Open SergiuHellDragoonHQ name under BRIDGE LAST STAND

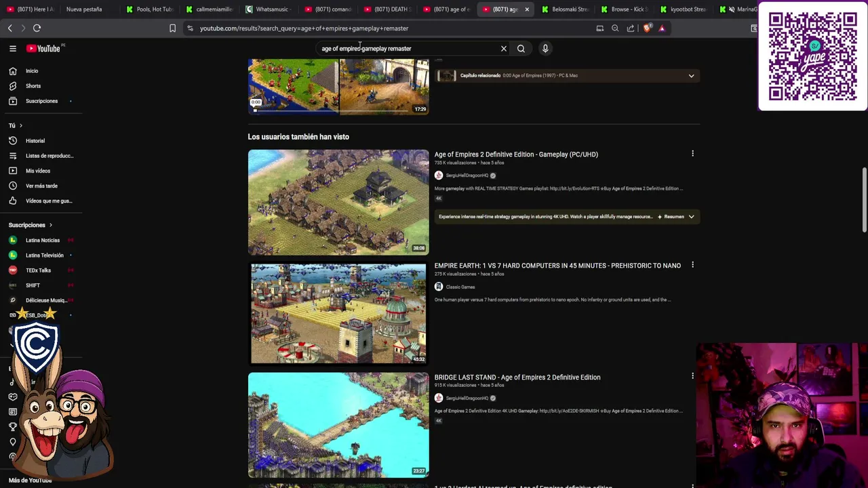click(x=467, y=398)
